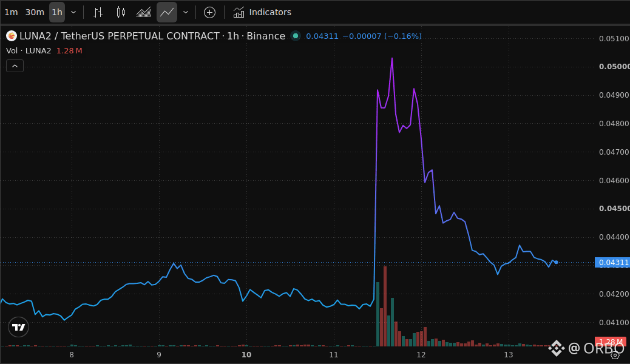Select the Line chart style

(167, 13)
